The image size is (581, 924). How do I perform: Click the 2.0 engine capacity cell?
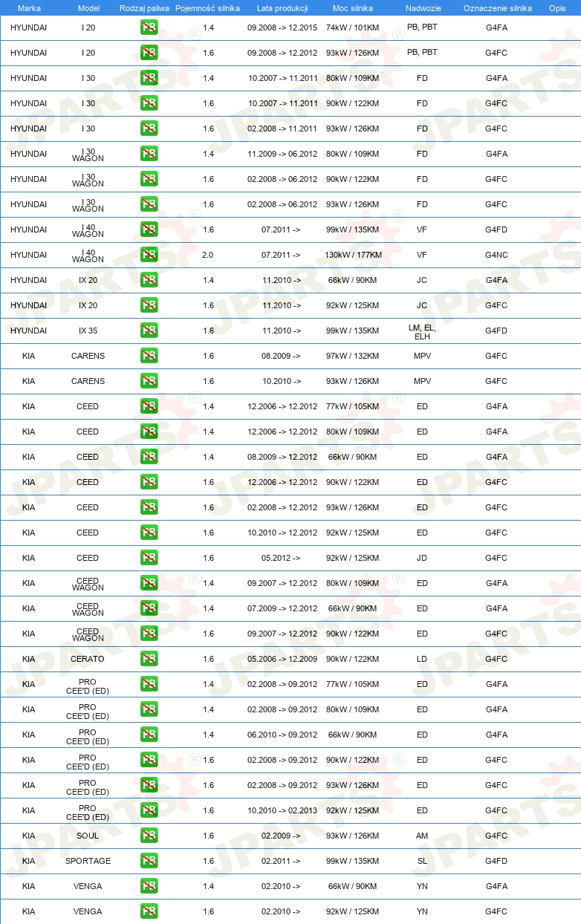point(208,255)
